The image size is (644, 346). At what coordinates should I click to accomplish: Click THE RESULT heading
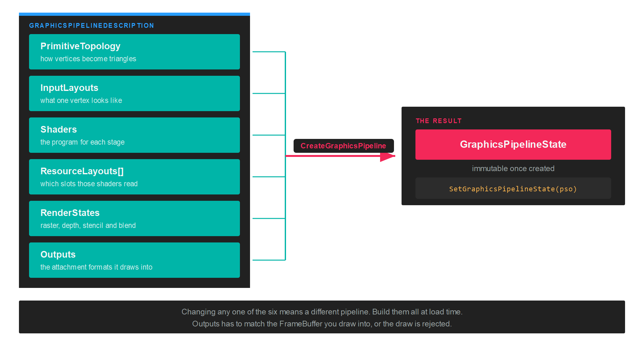pos(439,121)
